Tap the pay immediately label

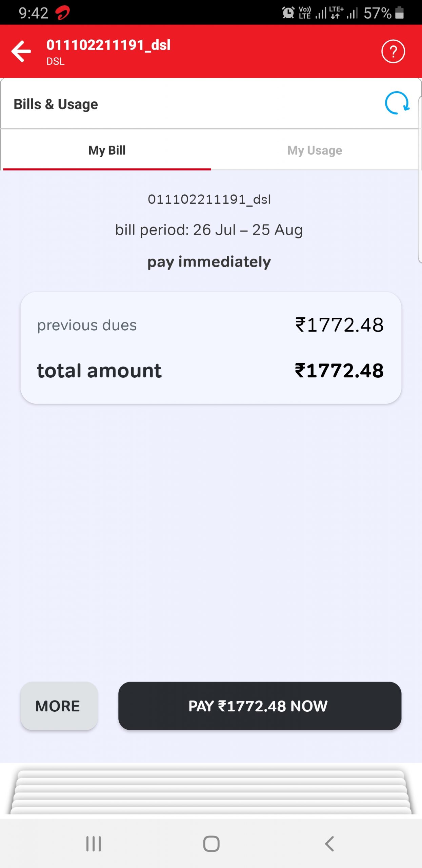(209, 262)
